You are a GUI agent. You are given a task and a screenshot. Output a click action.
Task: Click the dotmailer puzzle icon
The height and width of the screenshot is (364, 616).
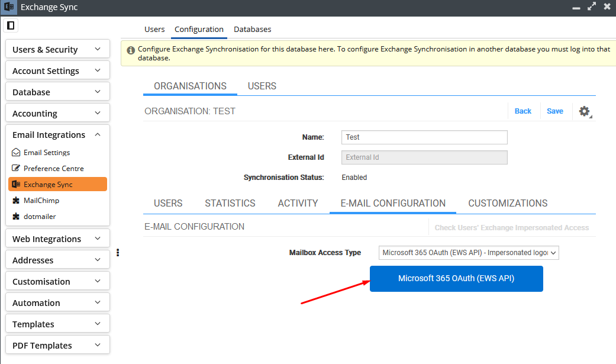coord(16,216)
